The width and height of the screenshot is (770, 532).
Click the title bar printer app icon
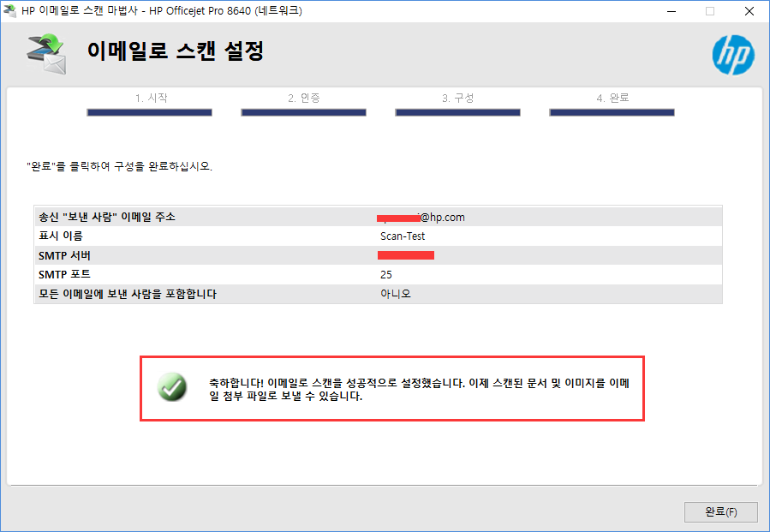pyautogui.click(x=9, y=10)
